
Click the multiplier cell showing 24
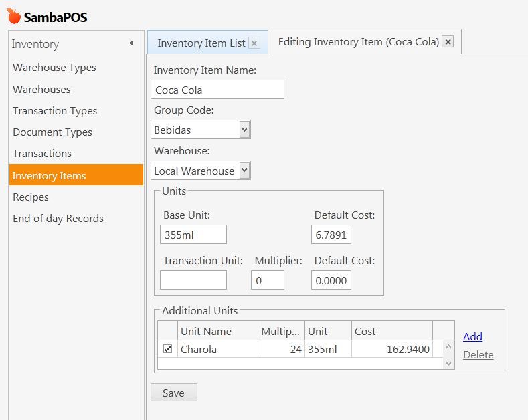tap(281, 349)
